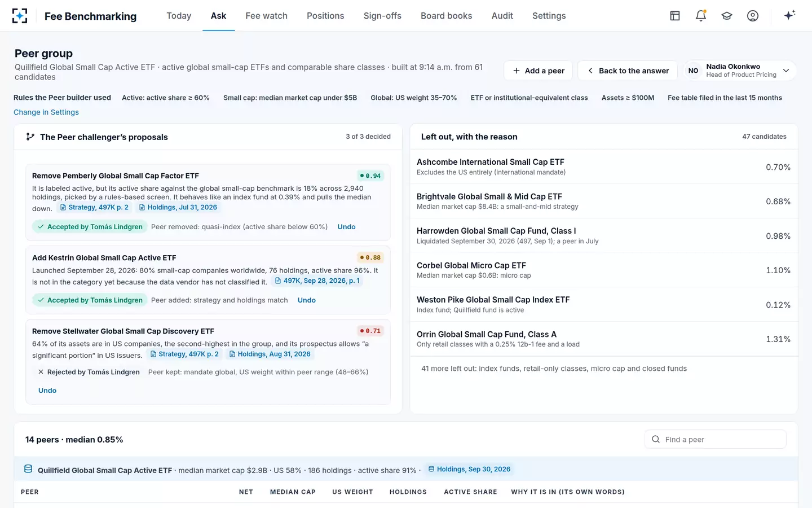Go to the Positions tab
Screen dimensions: 812x508
coord(325,16)
